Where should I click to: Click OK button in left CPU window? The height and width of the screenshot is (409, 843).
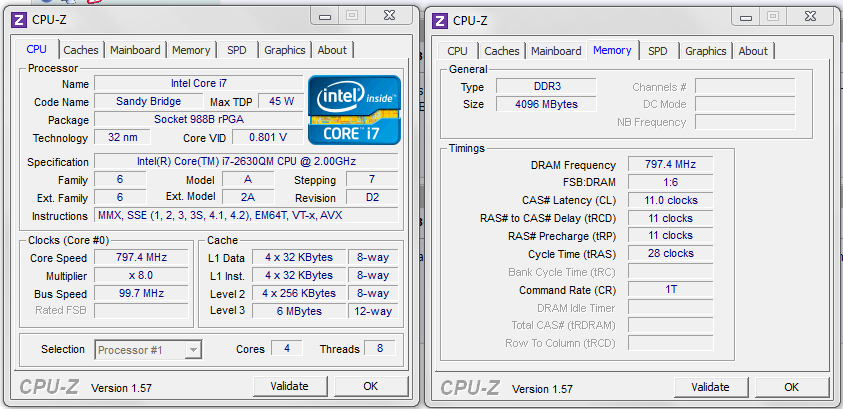[370, 386]
